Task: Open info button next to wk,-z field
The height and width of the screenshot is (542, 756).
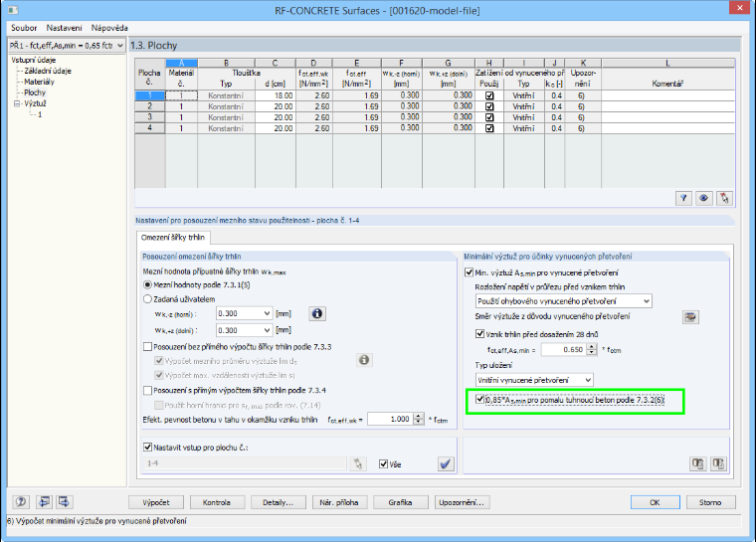Action: pyautogui.click(x=316, y=313)
